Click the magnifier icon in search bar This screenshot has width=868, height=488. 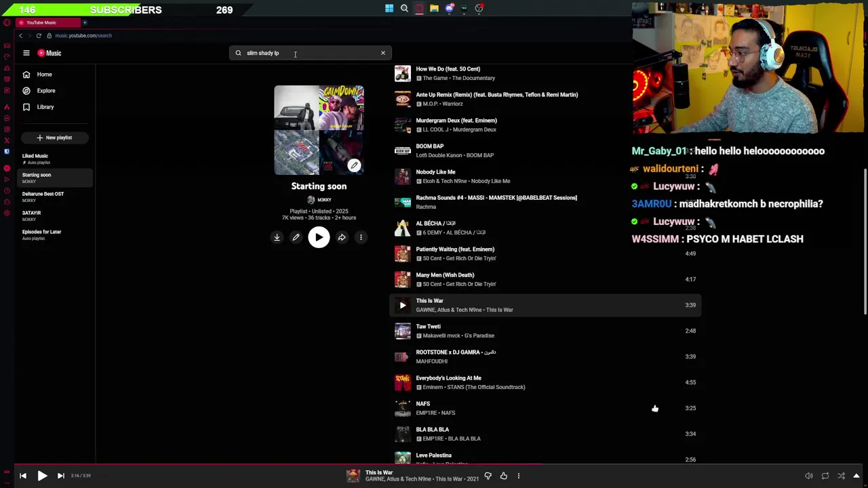click(238, 53)
